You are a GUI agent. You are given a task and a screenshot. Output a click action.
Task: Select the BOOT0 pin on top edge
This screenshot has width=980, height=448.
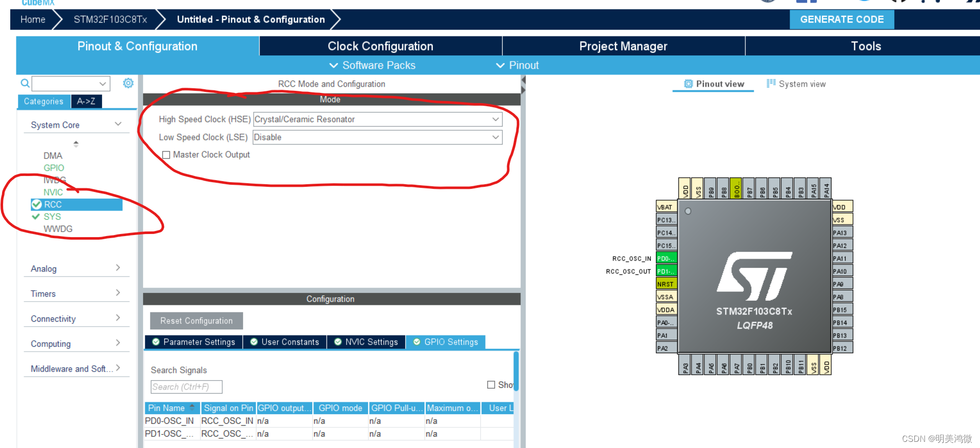click(x=735, y=188)
